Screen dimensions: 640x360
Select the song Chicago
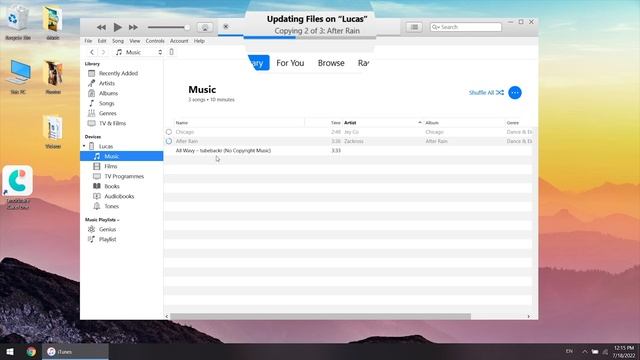[184, 132]
